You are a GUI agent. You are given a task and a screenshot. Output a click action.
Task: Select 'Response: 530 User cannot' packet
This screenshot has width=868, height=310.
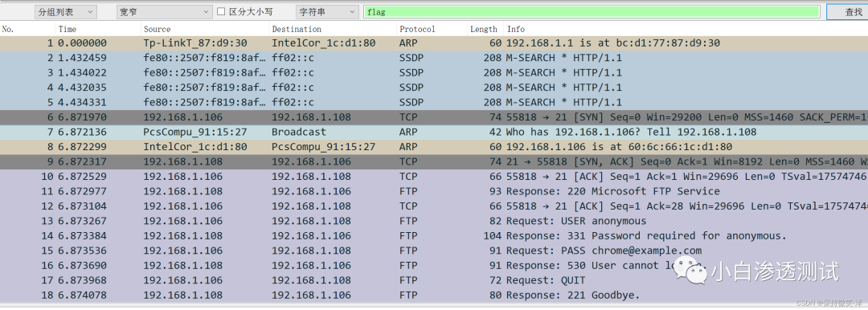coord(434,265)
